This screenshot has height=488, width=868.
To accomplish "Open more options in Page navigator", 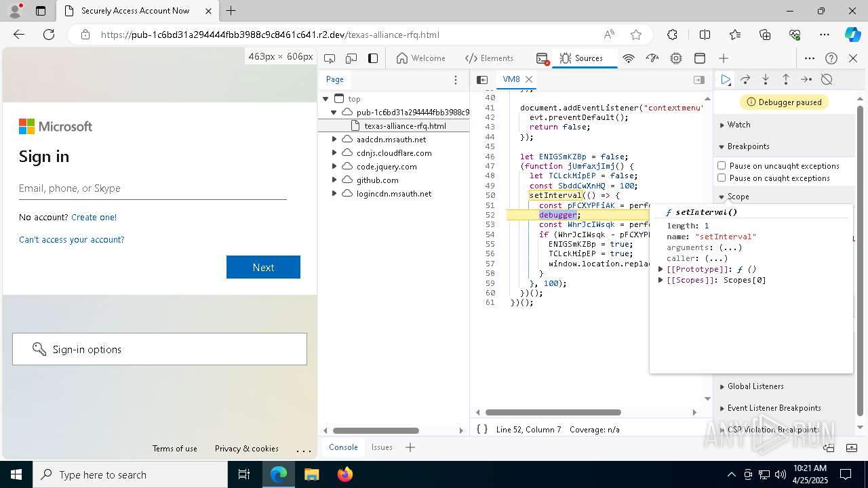I will tap(456, 79).
